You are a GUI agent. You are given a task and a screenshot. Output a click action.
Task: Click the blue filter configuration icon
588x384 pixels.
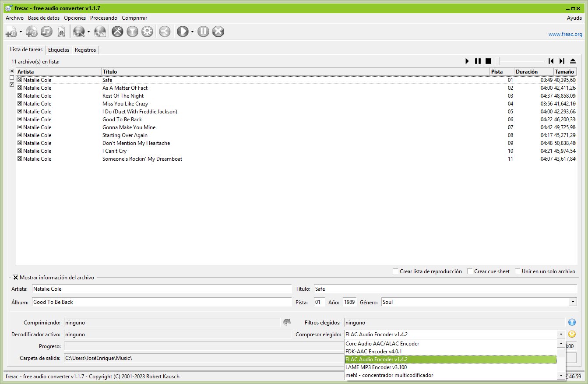coord(572,322)
